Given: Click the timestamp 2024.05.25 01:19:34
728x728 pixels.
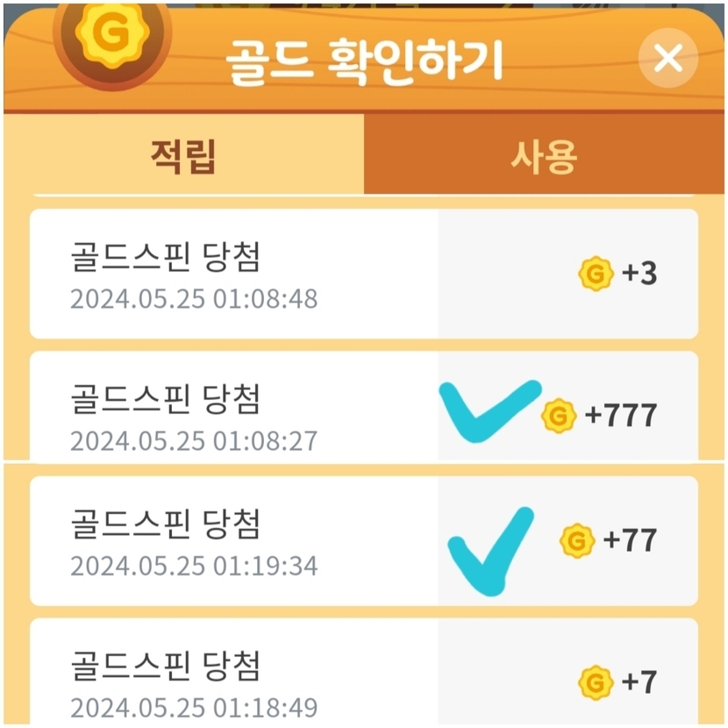Looking at the screenshot, I should (194, 566).
